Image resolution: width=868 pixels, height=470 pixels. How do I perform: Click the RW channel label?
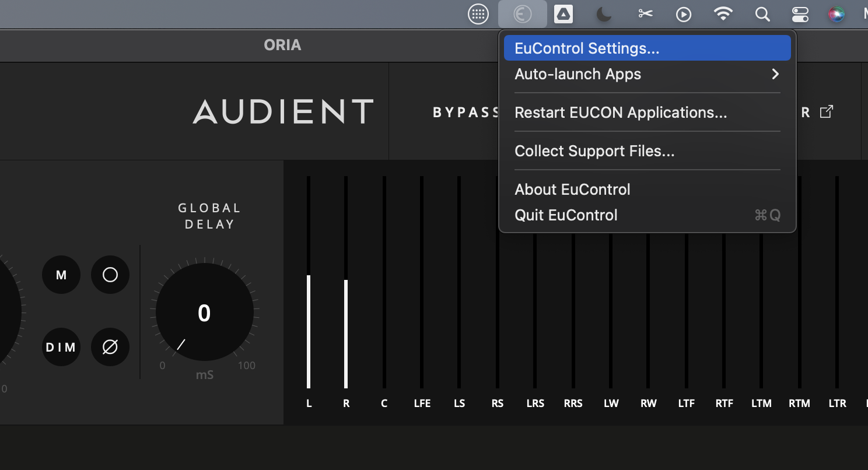649,404
